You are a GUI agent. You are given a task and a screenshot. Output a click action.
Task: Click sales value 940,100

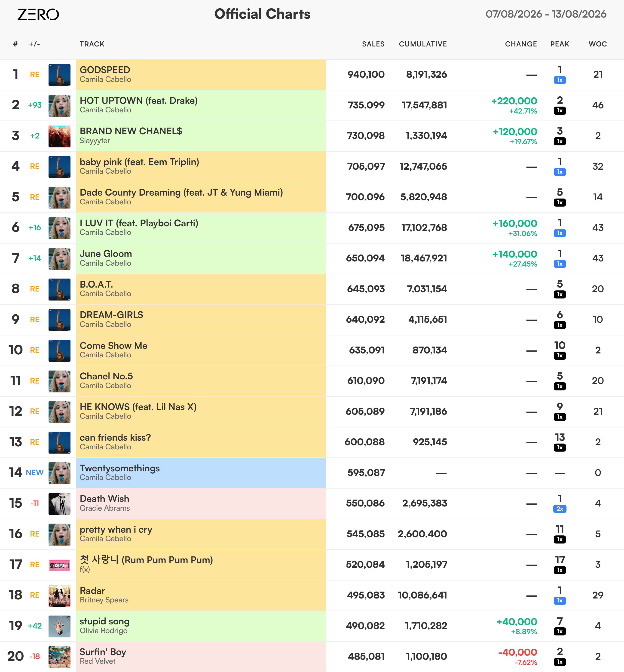pos(366,74)
